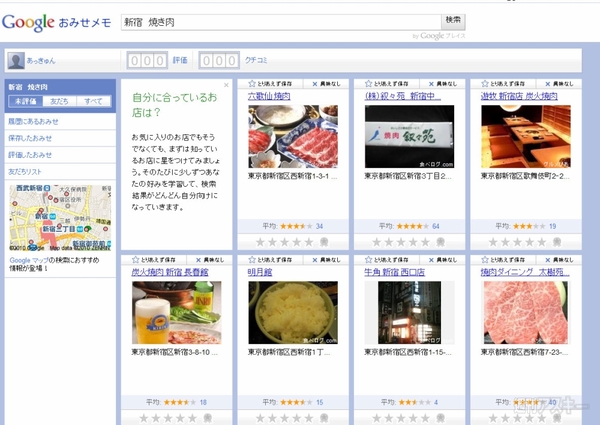
Task: Click the gray bad-rating icon for 六歌仙 焼肉
Action: click(324, 242)
